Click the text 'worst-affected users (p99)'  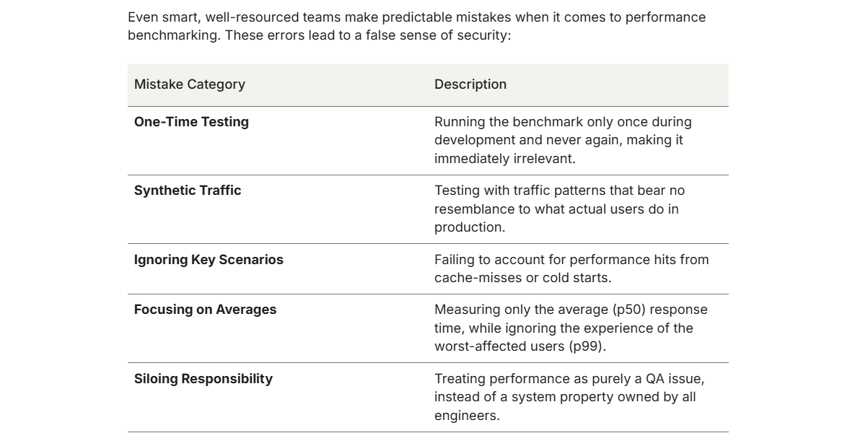tap(520, 346)
